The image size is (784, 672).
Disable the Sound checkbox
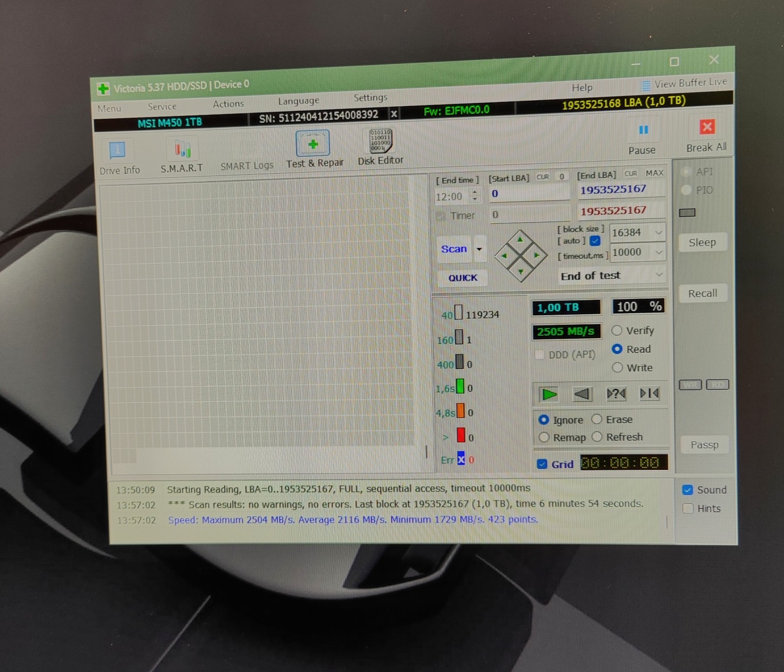click(x=688, y=490)
